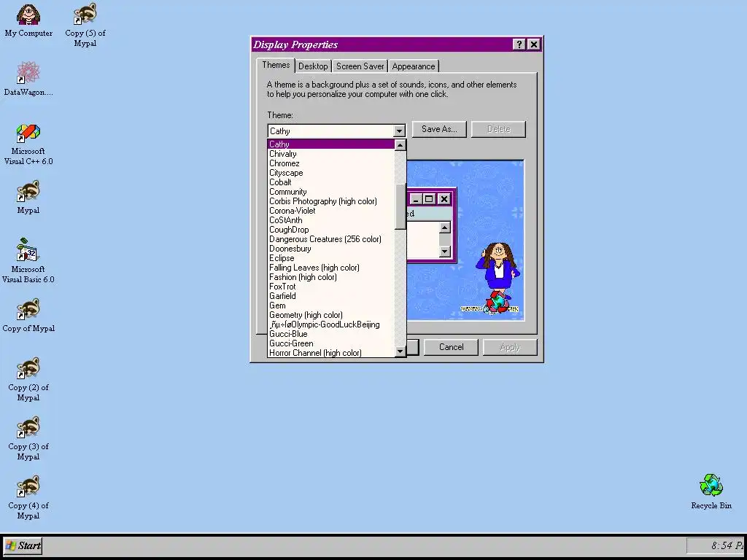Click the Cancel button
Image resolution: width=747 pixels, height=560 pixels.
pyautogui.click(x=451, y=347)
